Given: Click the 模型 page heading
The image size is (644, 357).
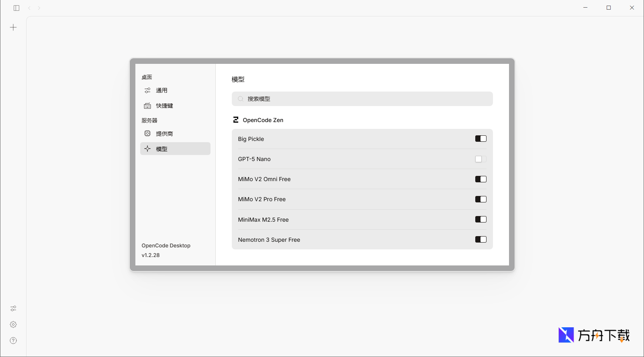Looking at the screenshot, I should tap(238, 79).
